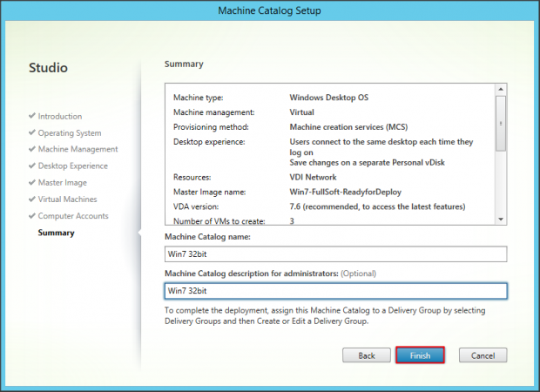
Task: Click the summary list scroll down arrow
Action: (501, 219)
